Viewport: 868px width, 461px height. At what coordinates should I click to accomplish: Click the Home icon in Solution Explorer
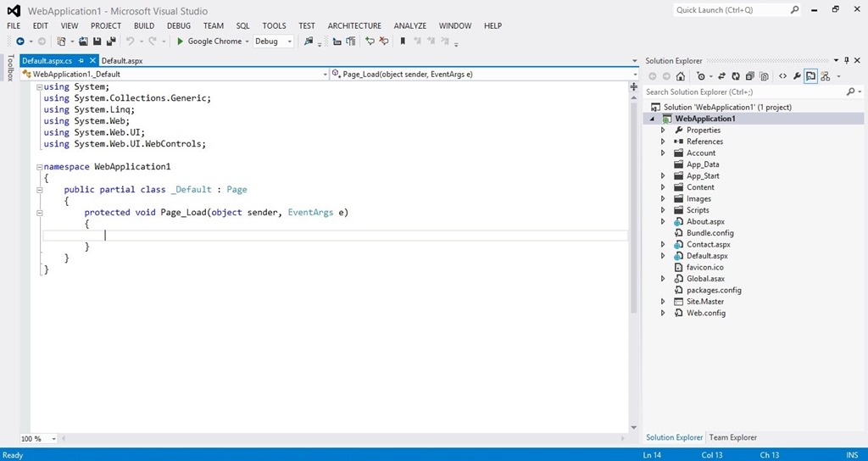coord(681,76)
